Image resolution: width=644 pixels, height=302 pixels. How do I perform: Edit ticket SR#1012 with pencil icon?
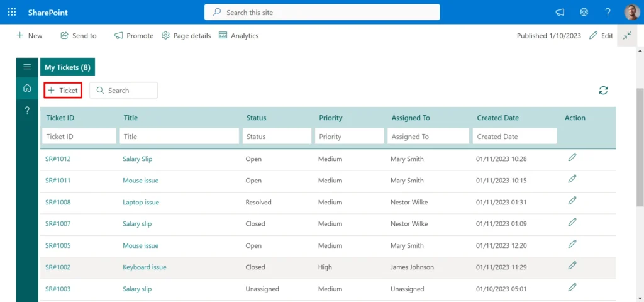572,157
